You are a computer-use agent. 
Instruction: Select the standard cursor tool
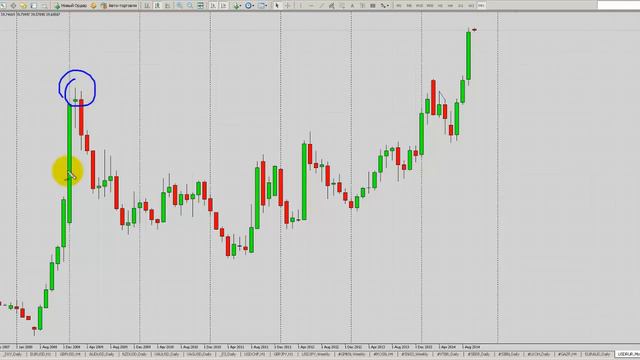pyautogui.click(x=277, y=6)
